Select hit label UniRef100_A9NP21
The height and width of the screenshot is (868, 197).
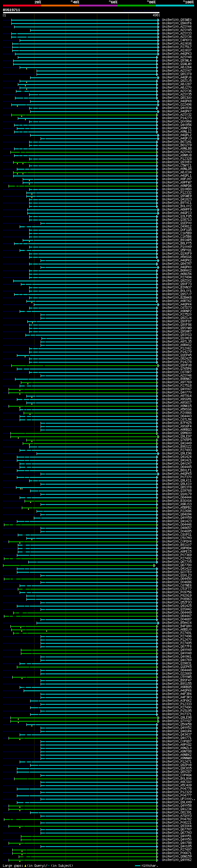point(177,128)
